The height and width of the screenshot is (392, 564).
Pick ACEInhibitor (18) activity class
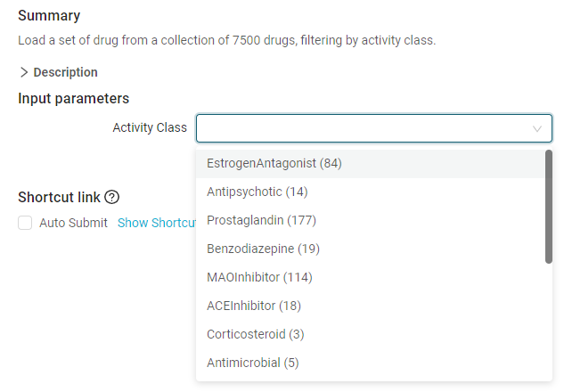click(371, 306)
